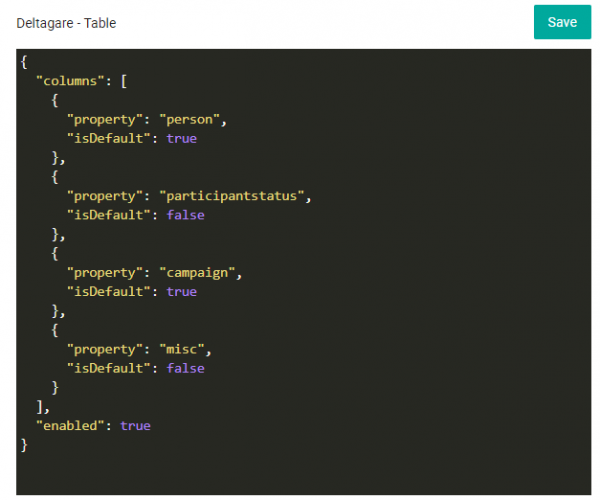Click the final closing brace of JSON
The width and height of the screenshot is (600, 500).
point(24,445)
